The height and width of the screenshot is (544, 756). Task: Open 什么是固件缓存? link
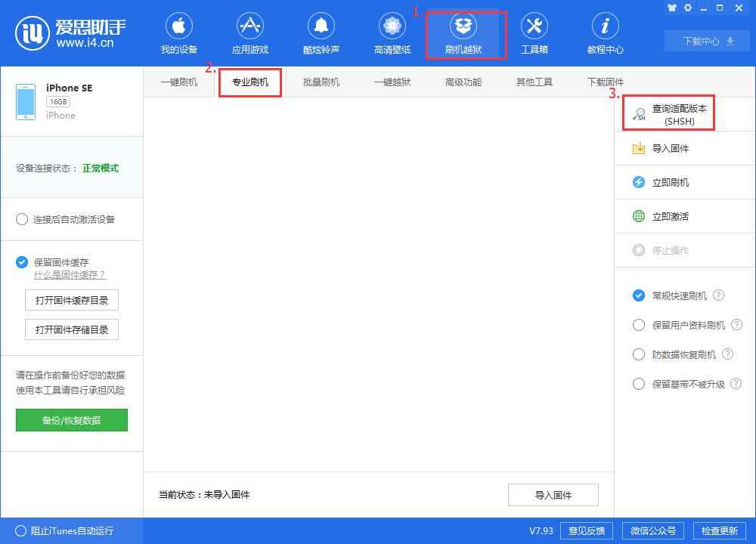[70, 275]
